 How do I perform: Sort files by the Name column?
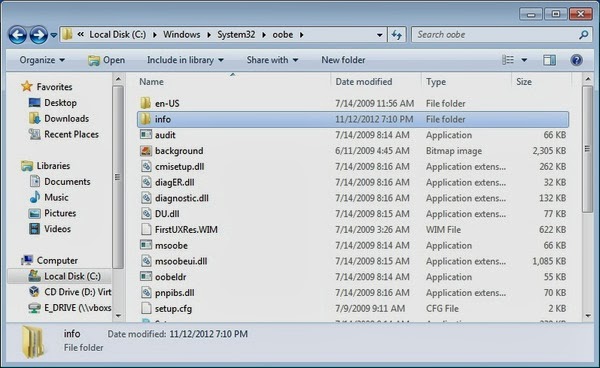[x=151, y=82]
